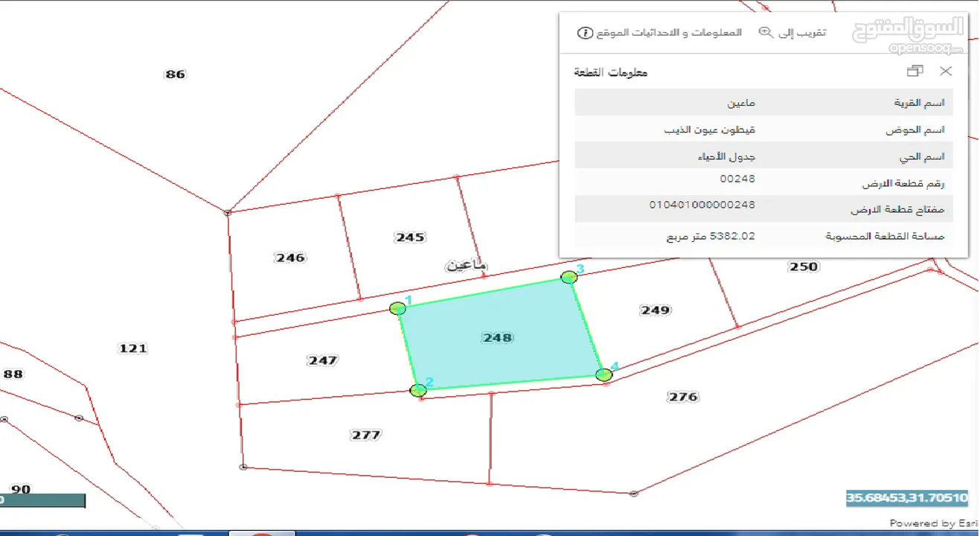Click the site coordinates info icon
Image resolution: width=980 pixels, height=536 pixels.
[x=585, y=33]
